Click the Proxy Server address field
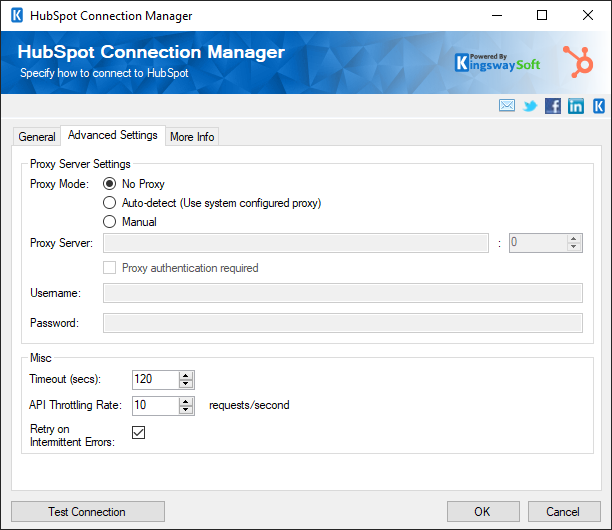The height and width of the screenshot is (530, 612). 296,243
